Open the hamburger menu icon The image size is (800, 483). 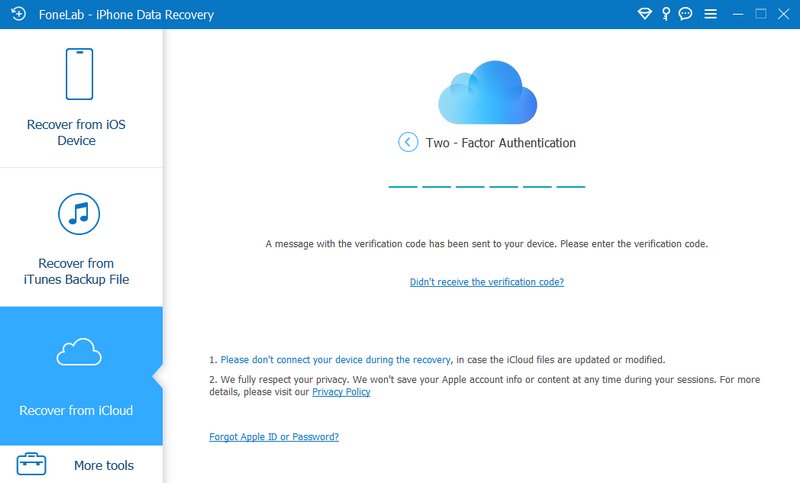pyautogui.click(x=710, y=14)
